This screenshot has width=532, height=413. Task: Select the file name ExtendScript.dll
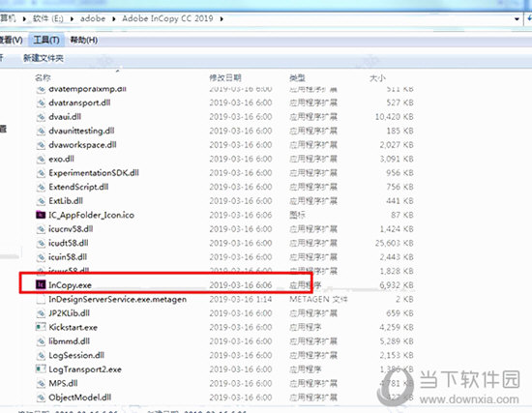(x=78, y=187)
